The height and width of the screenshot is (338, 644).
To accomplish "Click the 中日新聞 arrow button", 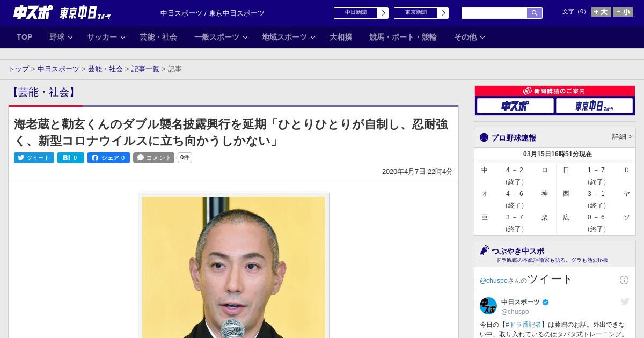I will [x=383, y=13].
